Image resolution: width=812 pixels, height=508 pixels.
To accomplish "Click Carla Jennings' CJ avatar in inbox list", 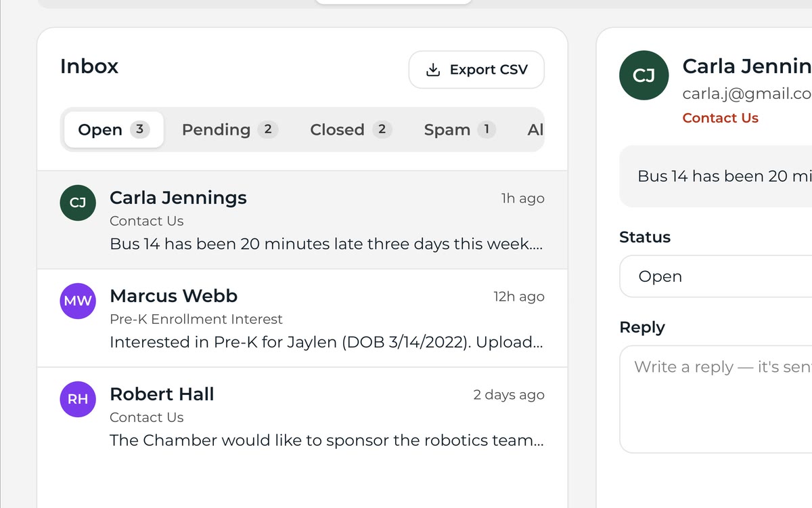I will [x=78, y=203].
